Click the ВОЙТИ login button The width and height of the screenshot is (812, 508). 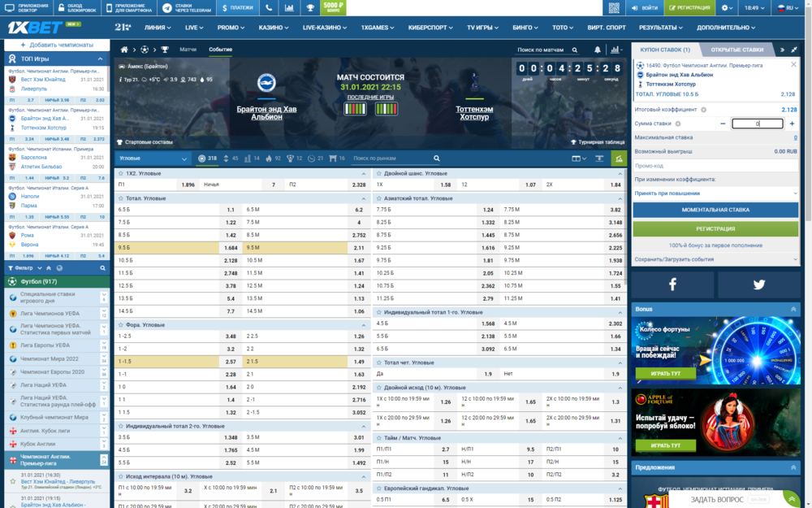[x=645, y=8]
